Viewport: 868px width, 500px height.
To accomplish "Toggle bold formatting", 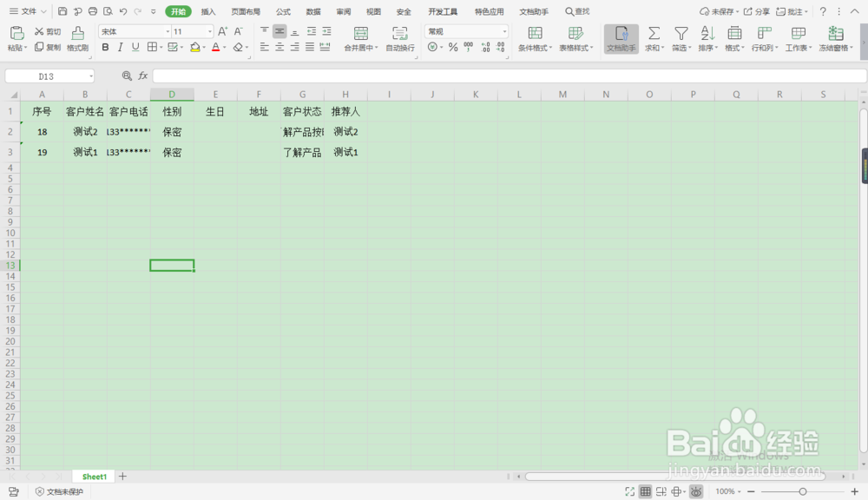I will coord(105,47).
